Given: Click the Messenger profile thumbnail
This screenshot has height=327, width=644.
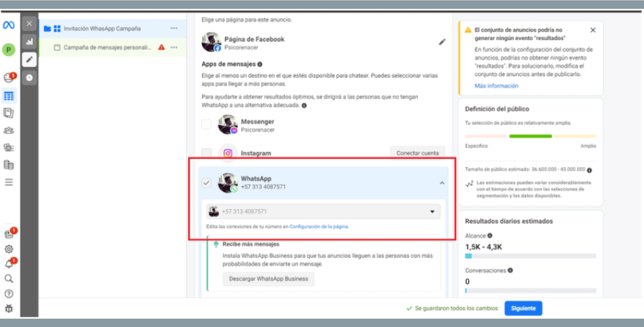Looking at the screenshot, I should click(x=228, y=125).
